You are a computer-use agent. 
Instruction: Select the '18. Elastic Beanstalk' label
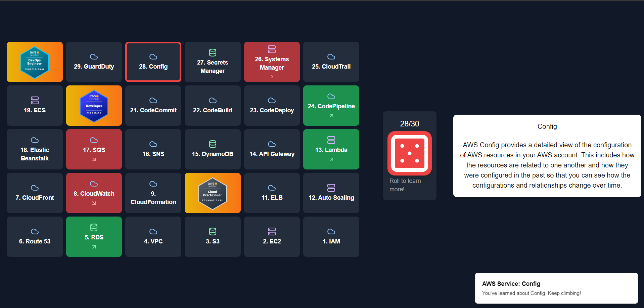point(35,154)
